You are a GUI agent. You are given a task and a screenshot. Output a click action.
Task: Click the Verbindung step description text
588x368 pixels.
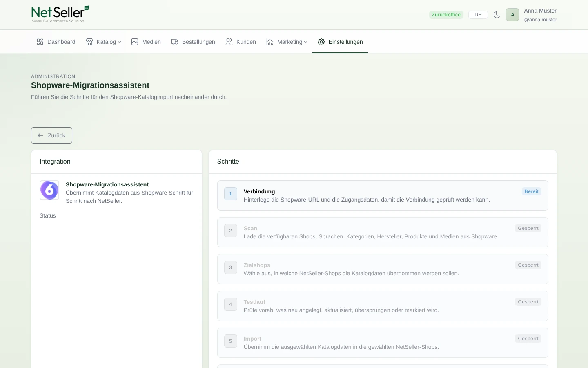pyautogui.click(x=367, y=200)
